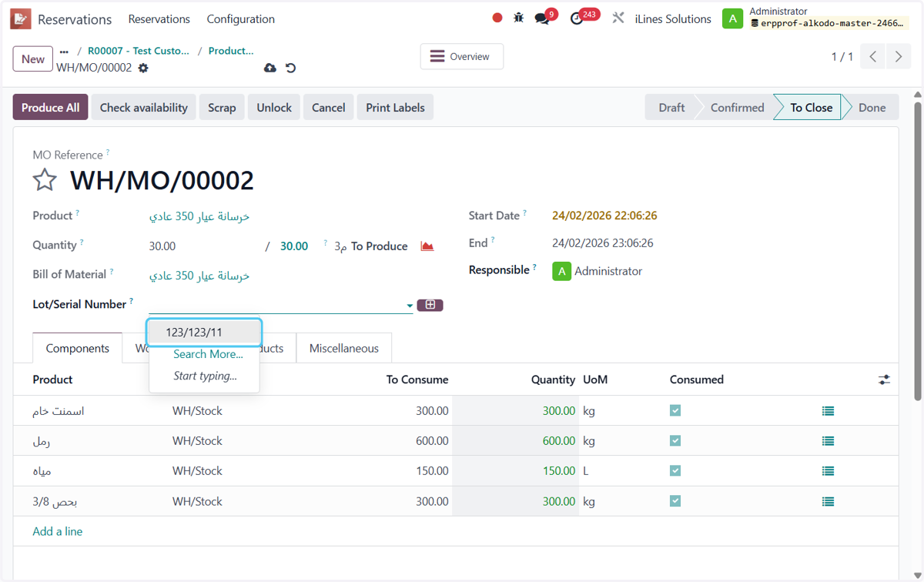Open details list icon for اسمنت خام row
This screenshot has height=582, width=924.
(x=828, y=411)
